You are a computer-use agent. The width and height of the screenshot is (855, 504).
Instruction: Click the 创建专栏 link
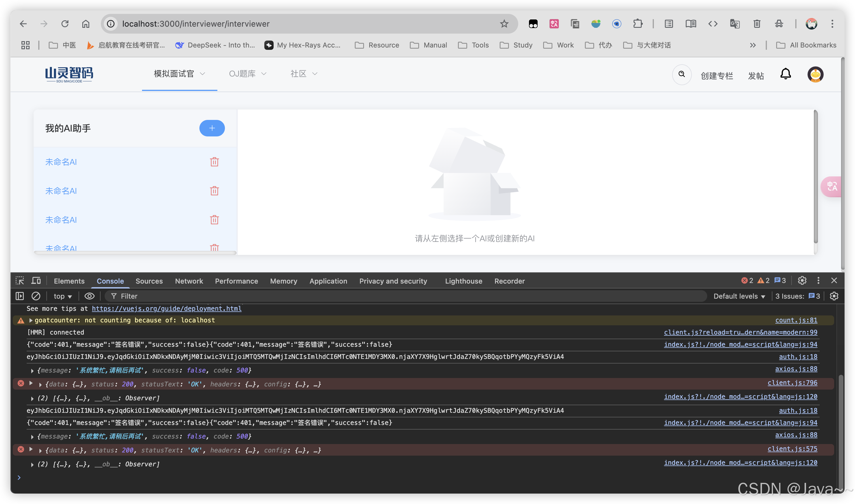(716, 76)
